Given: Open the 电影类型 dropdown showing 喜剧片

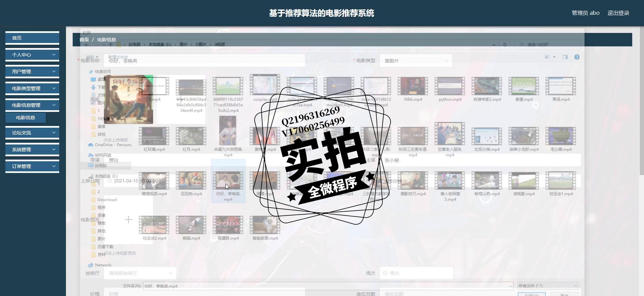Looking at the screenshot, I should tap(416, 61).
